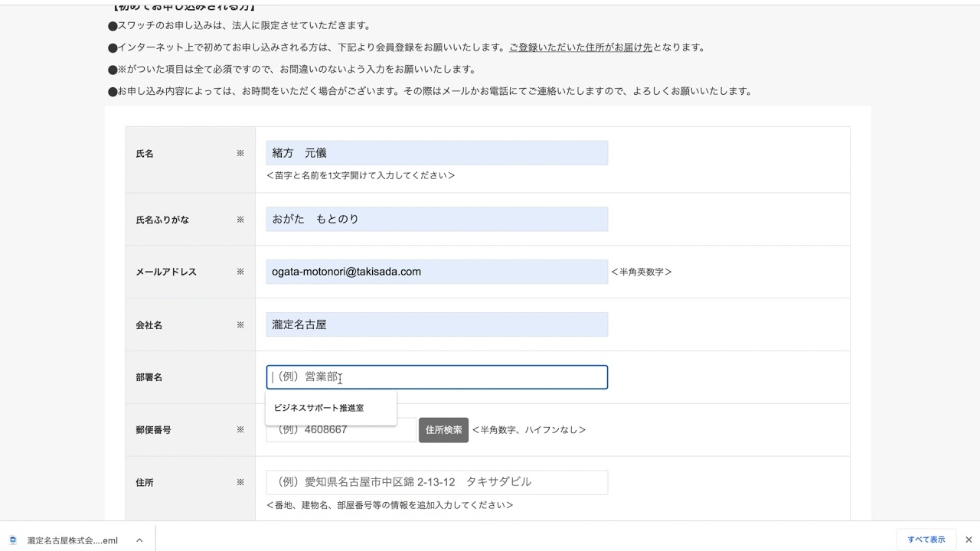This screenshot has height=551, width=980.
Task: Click the 住所 row label
Action: tap(145, 483)
